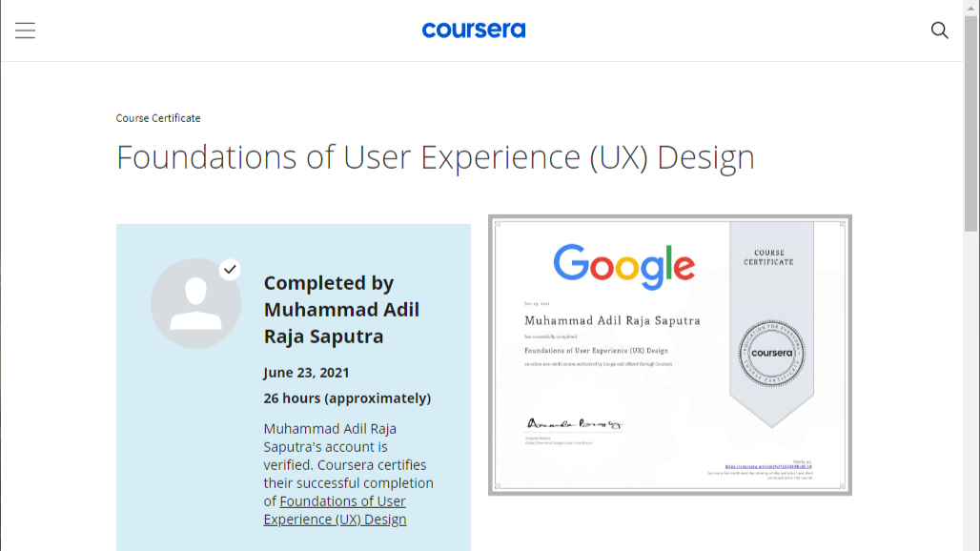Click the gray profile avatar placeholder
This screenshot has height=551, width=980.
tap(195, 303)
